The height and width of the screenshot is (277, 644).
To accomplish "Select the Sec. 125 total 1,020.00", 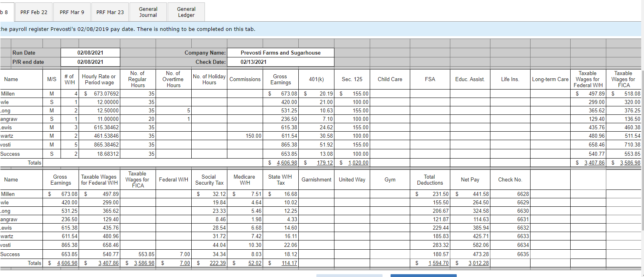I will click(x=352, y=163).
